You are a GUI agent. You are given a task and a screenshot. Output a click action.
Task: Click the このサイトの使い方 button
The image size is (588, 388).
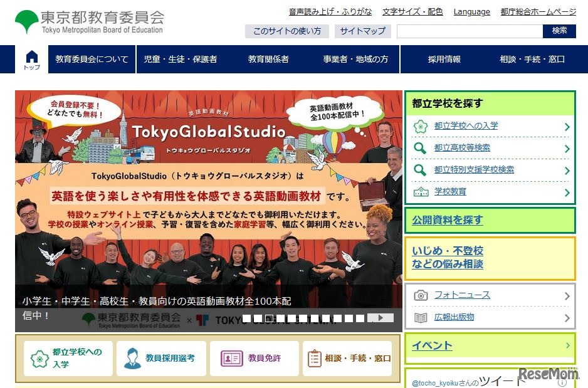(x=287, y=31)
